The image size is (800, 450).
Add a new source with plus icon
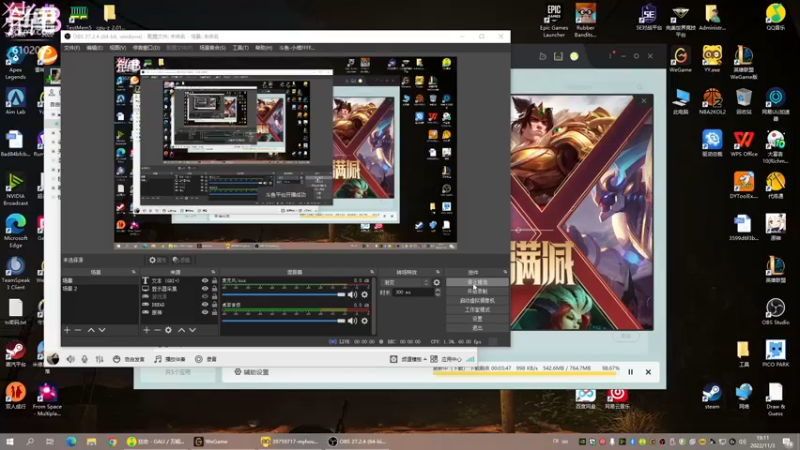pyautogui.click(x=146, y=330)
